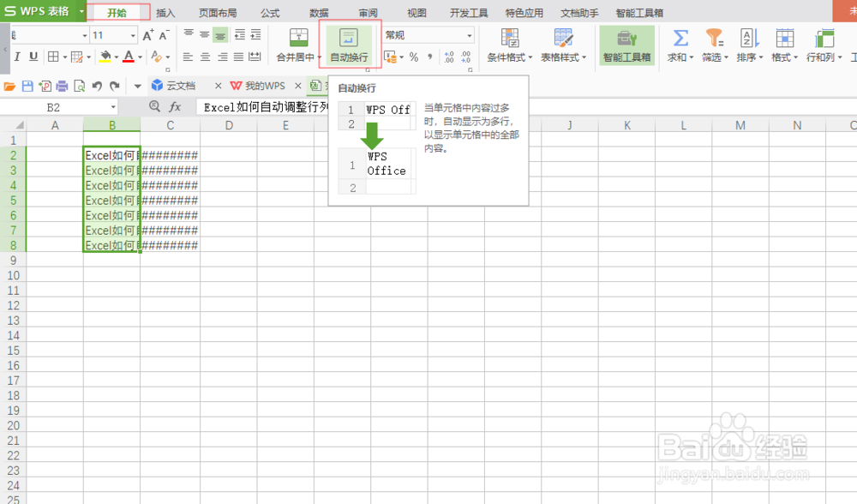
Task: Click the Increase font size icon
Action: (147, 35)
